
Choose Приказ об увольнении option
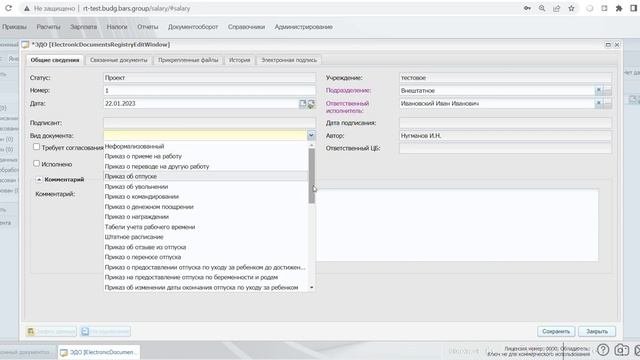(206, 187)
